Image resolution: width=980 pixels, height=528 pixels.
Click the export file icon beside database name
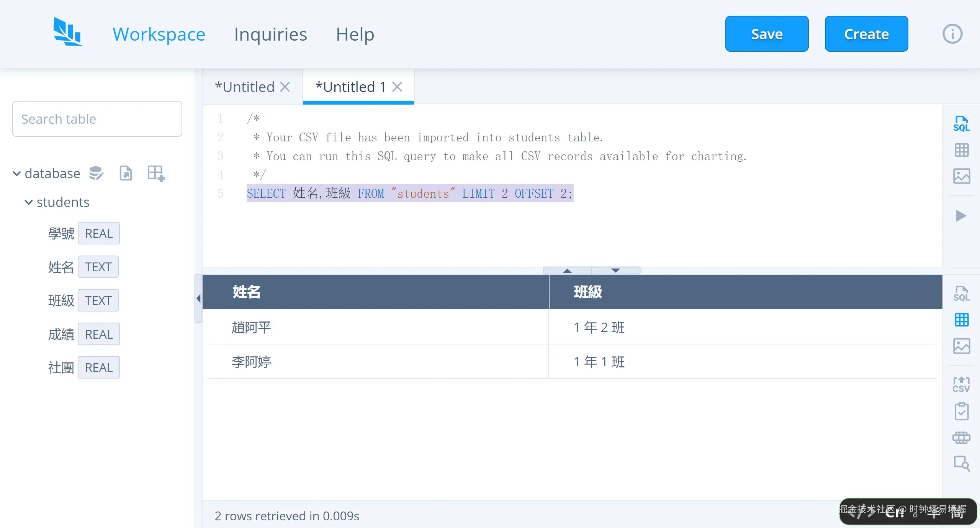pyautogui.click(x=125, y=173)
